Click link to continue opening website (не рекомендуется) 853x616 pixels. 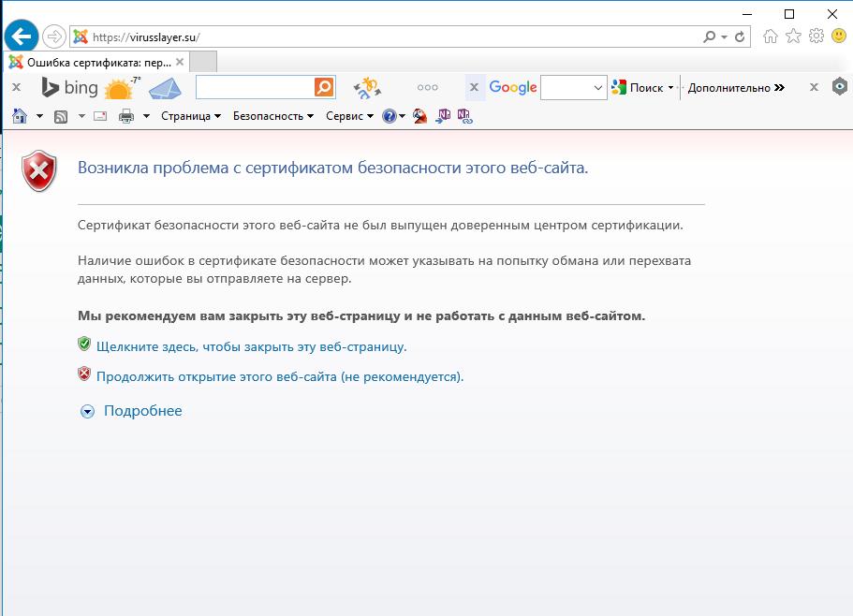(280, 376)
